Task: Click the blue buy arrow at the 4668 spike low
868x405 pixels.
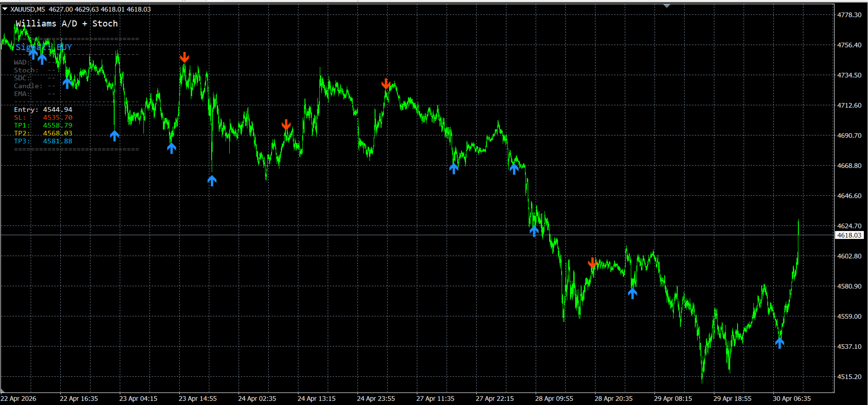Action: click(212, 180)
